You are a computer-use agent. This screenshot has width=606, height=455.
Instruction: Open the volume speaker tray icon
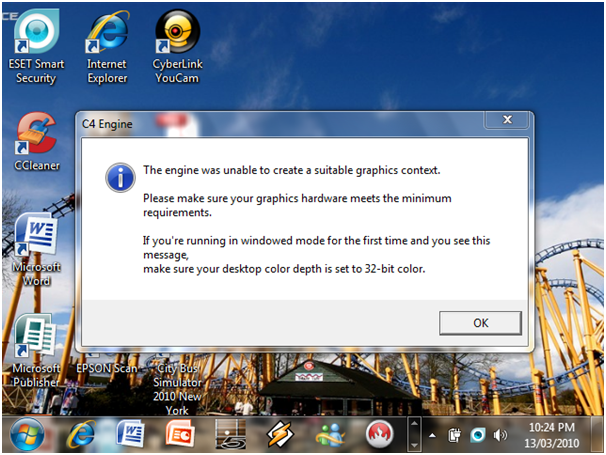[500, 435]
